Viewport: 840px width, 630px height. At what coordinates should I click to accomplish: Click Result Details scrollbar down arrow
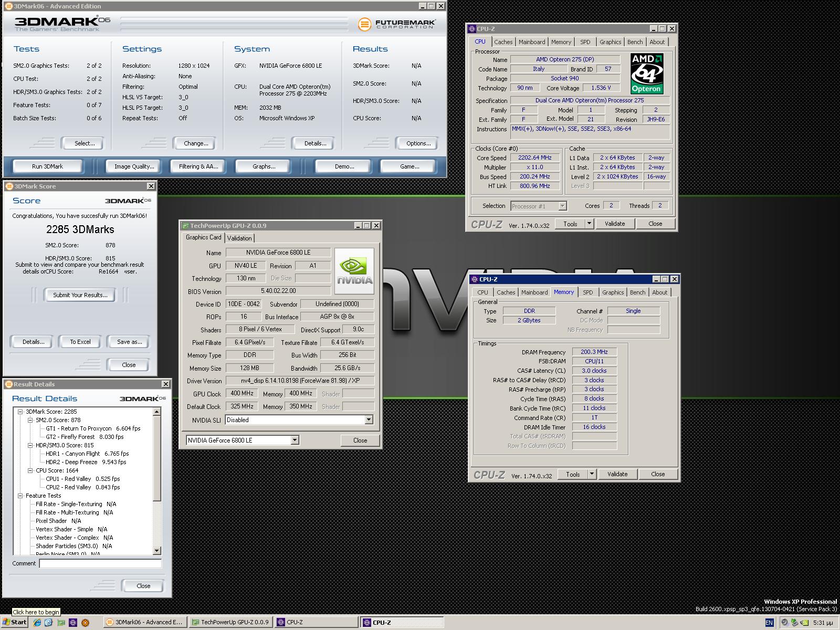click(x=156, y=551)
